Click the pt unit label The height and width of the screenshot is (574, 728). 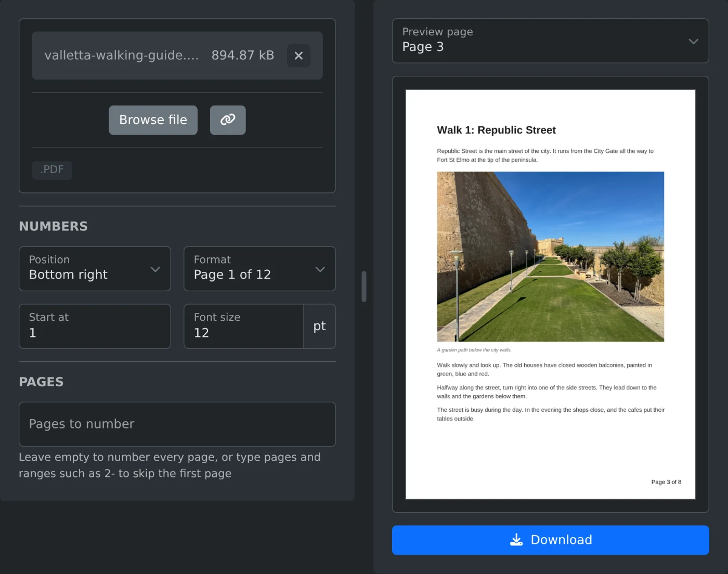coord(320,327)
